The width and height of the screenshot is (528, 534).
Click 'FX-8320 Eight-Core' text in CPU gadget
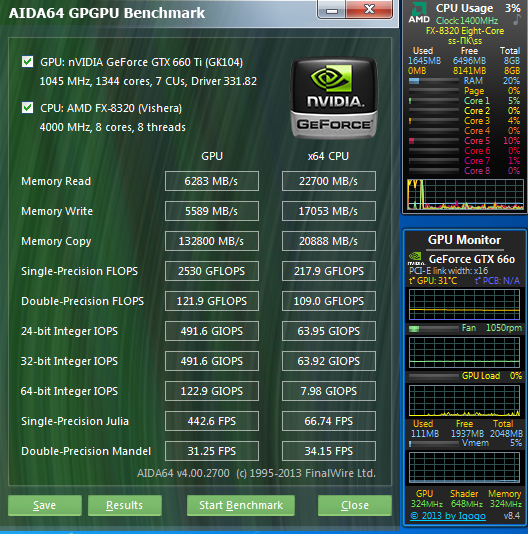point(465,31)
